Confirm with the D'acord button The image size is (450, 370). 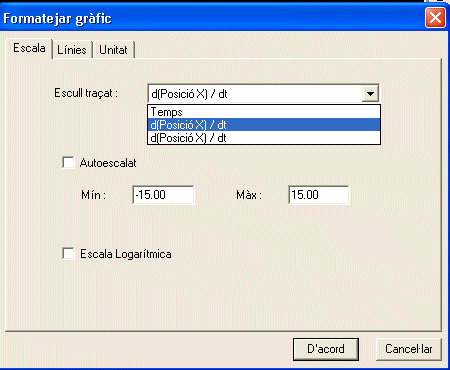pos(326,349)
